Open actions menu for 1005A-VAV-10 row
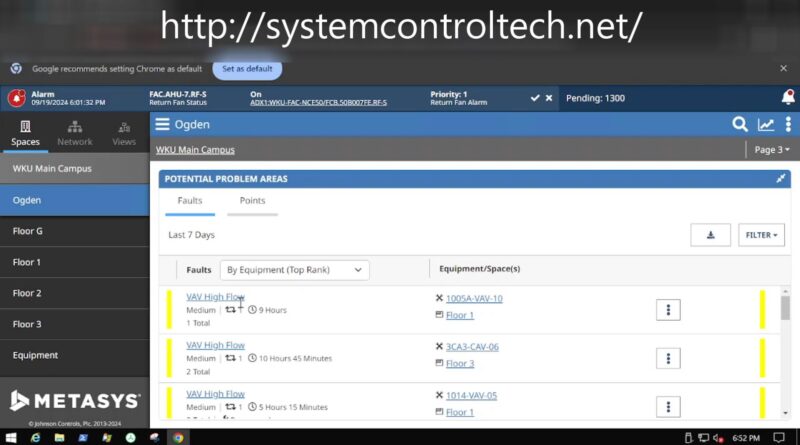The width and height of the screenshot is (800, 445). click(668, 309)
